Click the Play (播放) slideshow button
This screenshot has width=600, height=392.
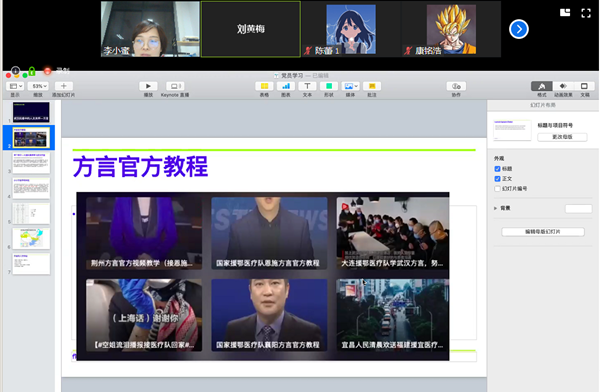point(148,86)
